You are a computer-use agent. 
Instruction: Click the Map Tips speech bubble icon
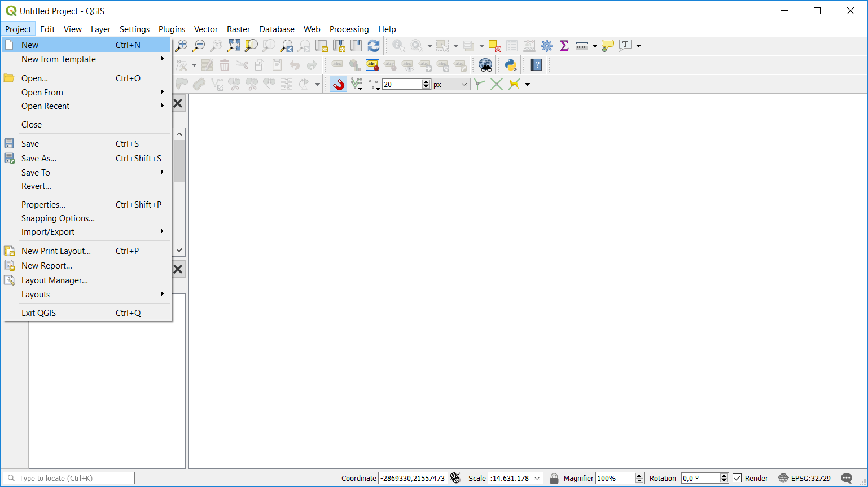[x=607, y=46]
